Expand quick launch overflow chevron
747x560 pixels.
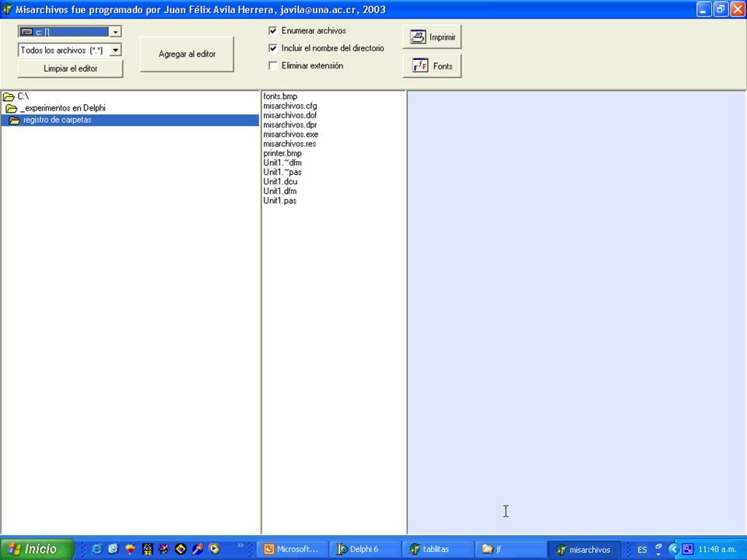pos(240,545)
